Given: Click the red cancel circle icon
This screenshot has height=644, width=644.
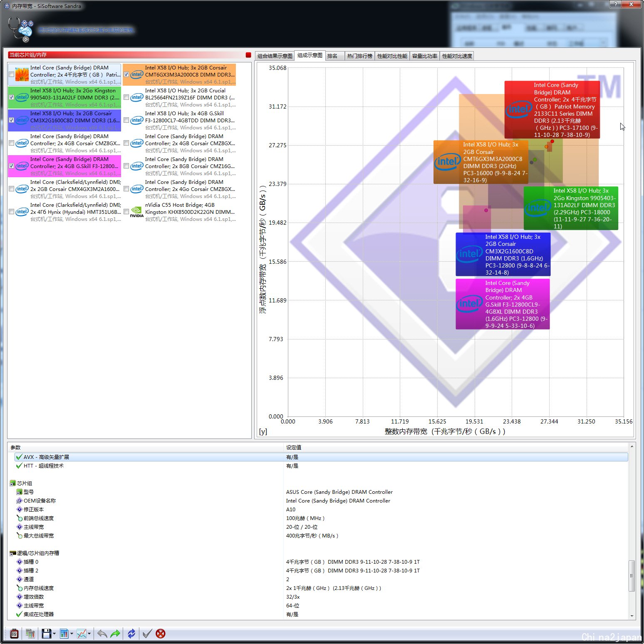Looking at the screenshot, I should 161,634.
